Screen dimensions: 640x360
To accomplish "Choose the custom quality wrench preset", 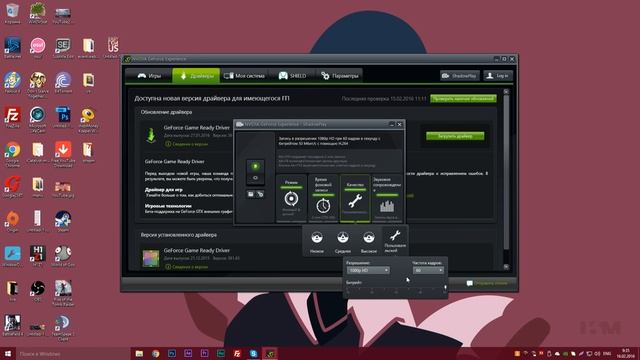I will [395, 240].
